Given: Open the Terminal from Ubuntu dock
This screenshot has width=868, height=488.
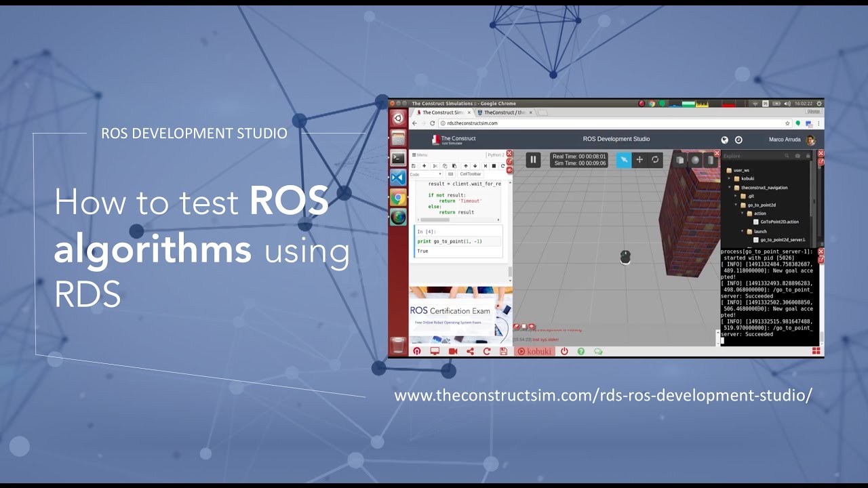Looking at the screenshot, I should click(x=398, y=158).
